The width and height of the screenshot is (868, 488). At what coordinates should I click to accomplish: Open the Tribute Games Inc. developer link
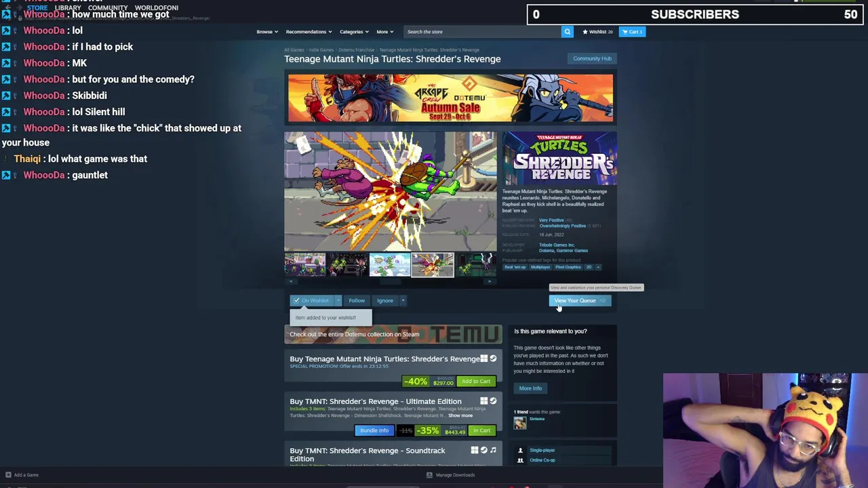[557, 245]
